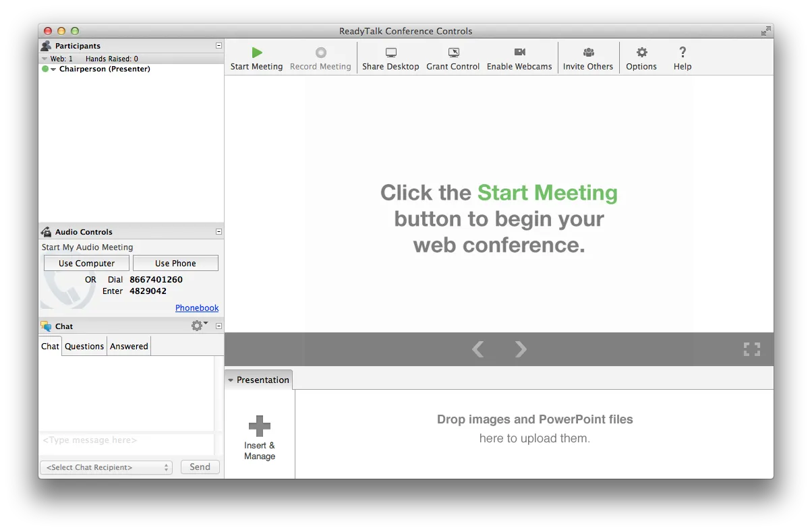Switch to the Questions tab
The image size is (812, 532).
tap(84, 346)
